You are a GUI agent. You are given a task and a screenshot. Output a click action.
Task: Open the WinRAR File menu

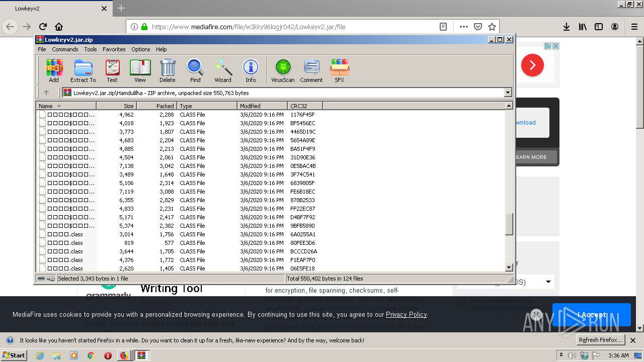[x=42, y=49]
